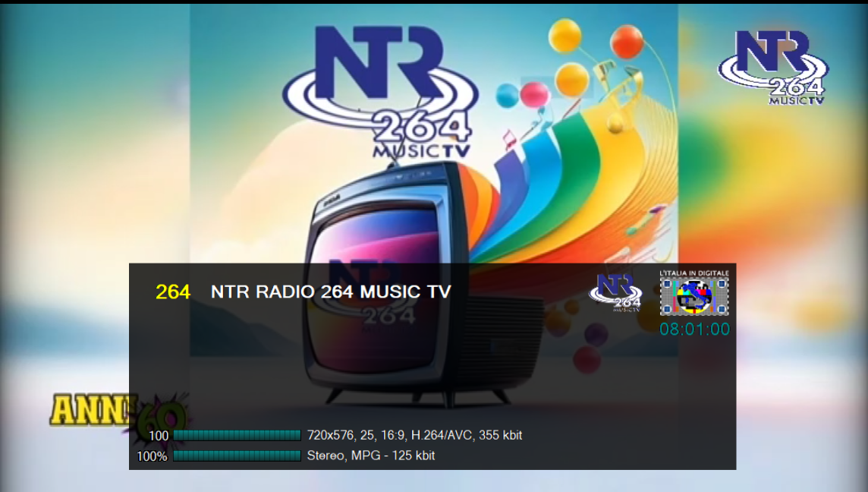The image size is (868, 492).
Task: Click the signal strength value 100
Action: coord(159,436)
